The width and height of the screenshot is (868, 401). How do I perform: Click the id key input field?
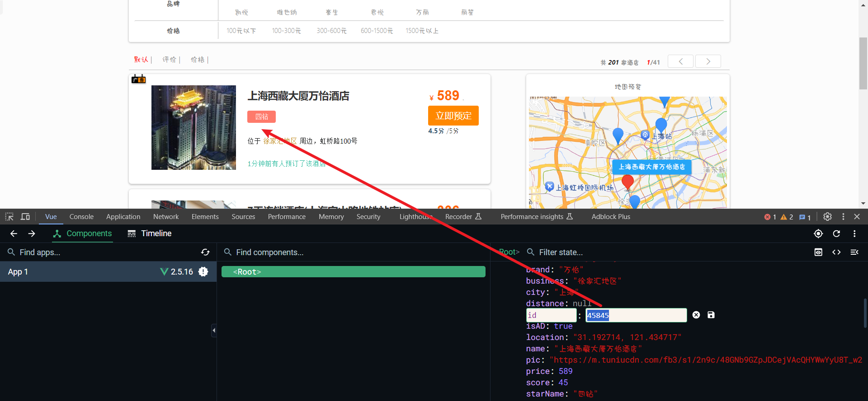pos(551,315)
